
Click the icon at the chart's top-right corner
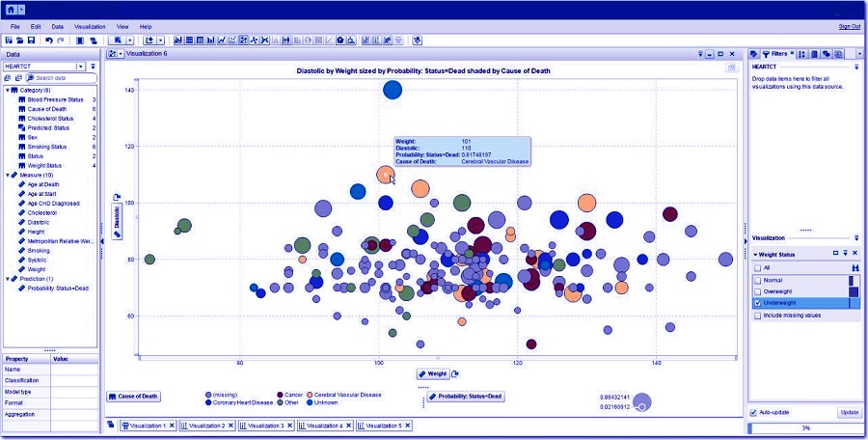pyautogui.click(x=732, y=68)
